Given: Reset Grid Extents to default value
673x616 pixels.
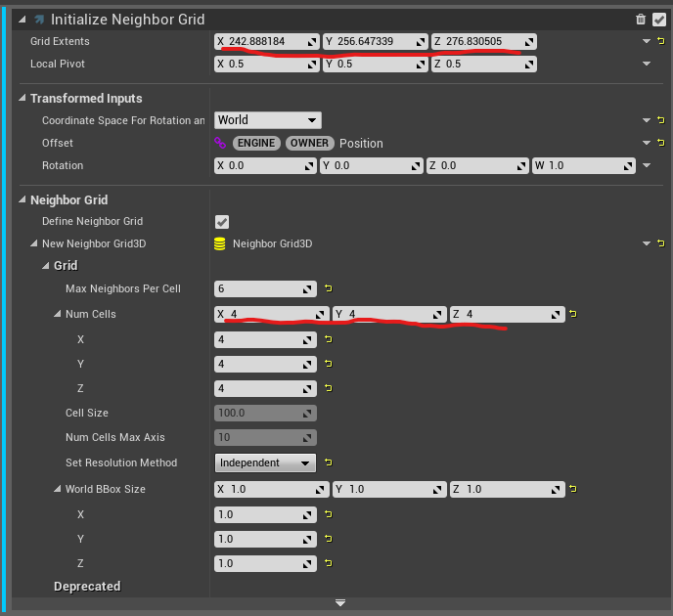Looking at the screenshot, I should pyautogui.click(x=661, y=41).
